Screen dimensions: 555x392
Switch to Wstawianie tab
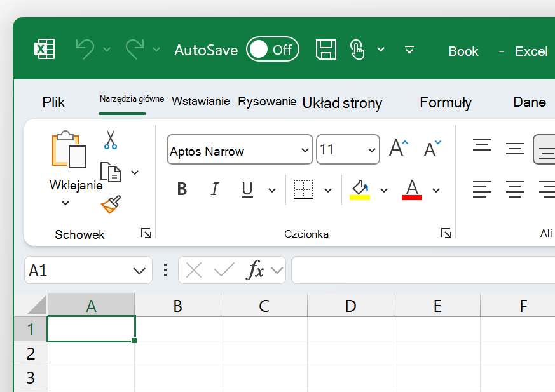point(201,101)
